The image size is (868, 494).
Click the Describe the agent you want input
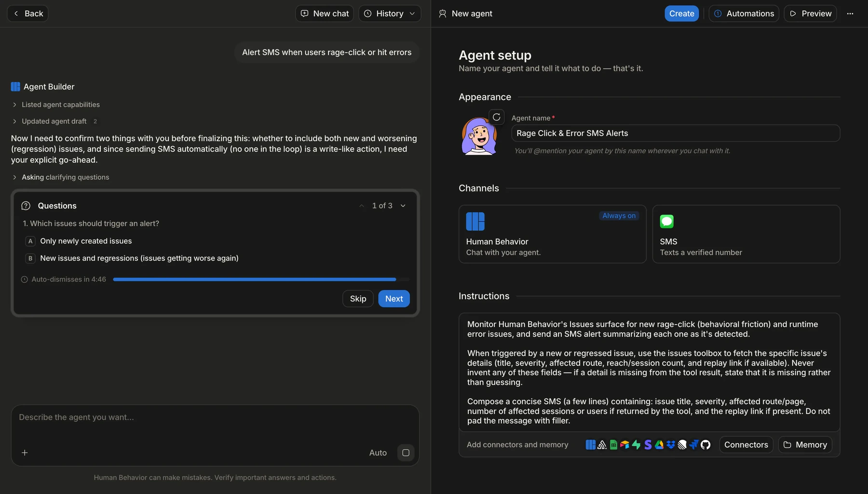(x=215, y=417)
